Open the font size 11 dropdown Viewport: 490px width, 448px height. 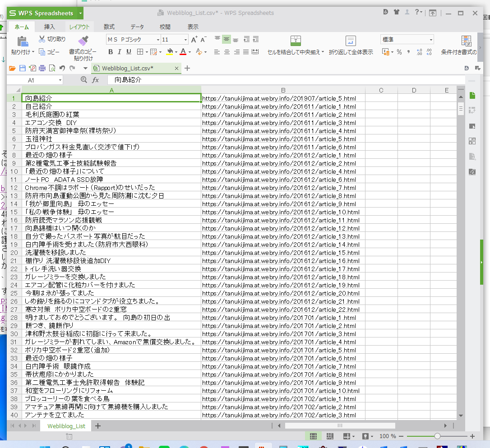(185, 40)
